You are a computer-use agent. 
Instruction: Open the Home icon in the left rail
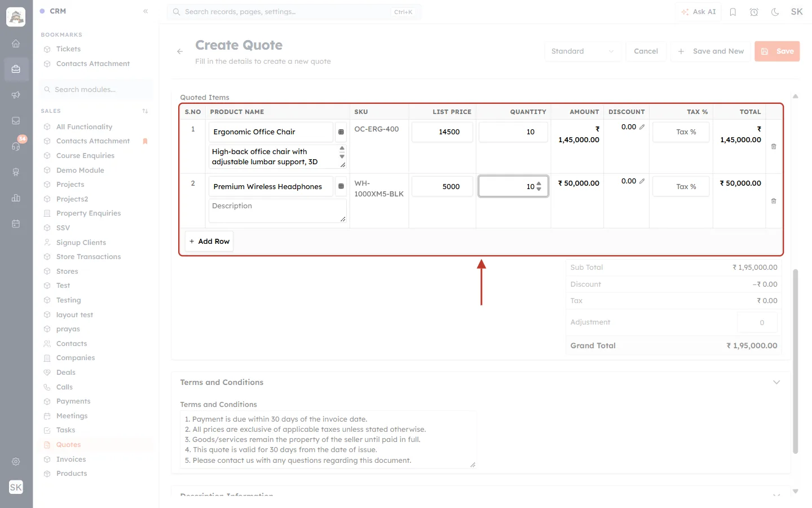click(x=16, y=43)
